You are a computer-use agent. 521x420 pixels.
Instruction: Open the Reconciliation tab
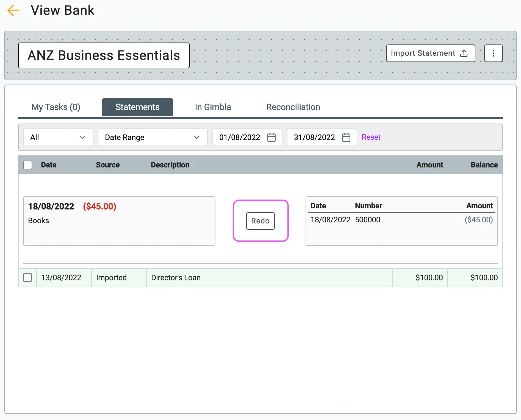click(293, 107)
